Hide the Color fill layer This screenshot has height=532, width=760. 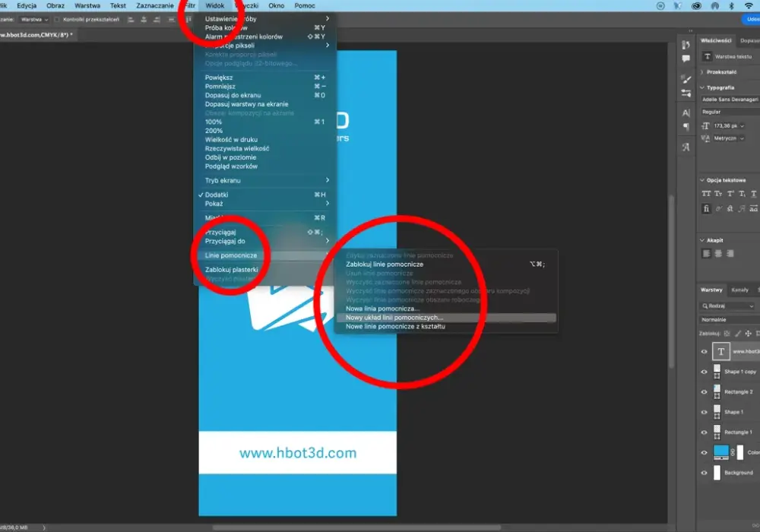(x=705, y=452)
